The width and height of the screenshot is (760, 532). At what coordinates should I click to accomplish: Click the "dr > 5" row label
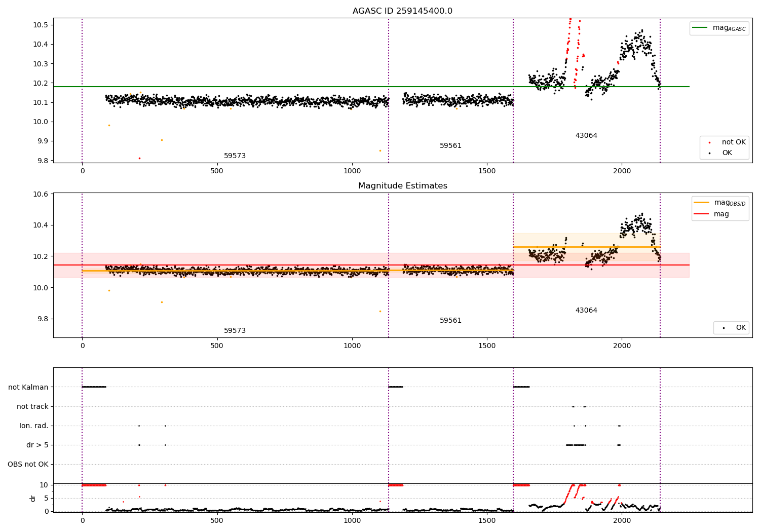click(x=37, y=445)
